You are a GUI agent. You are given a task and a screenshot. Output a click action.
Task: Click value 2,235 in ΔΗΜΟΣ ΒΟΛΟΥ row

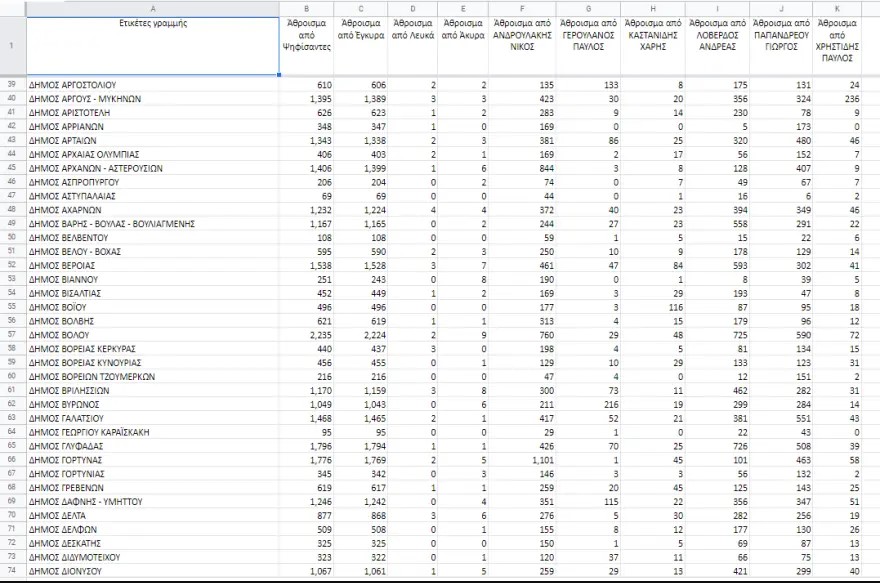click(x=306, y=335)
